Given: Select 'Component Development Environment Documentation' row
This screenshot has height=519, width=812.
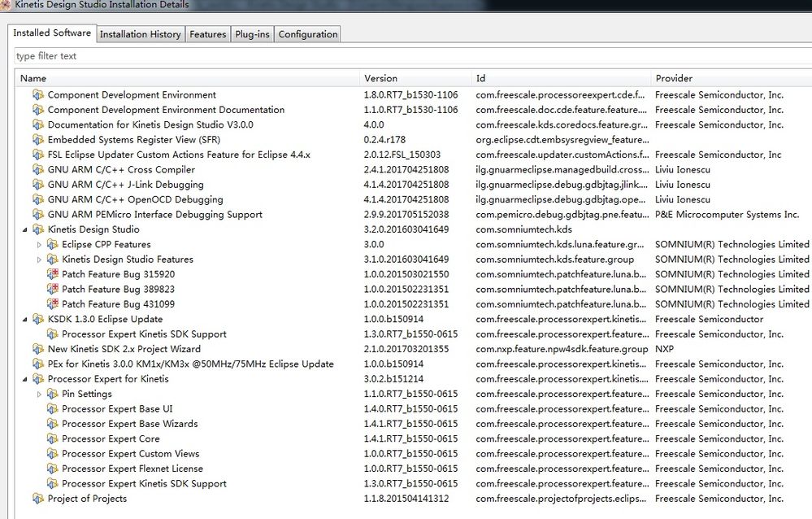Looking at the screenshot, I should (167, 110).
